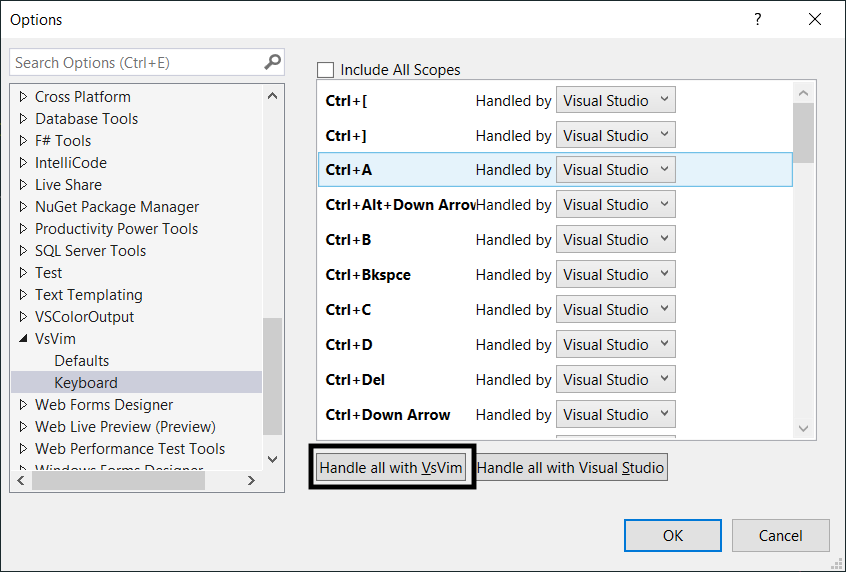This screenshot has height=572, width=846.
Task: Open Handled by dropdown for Ctrl+A
Action: 616,170
